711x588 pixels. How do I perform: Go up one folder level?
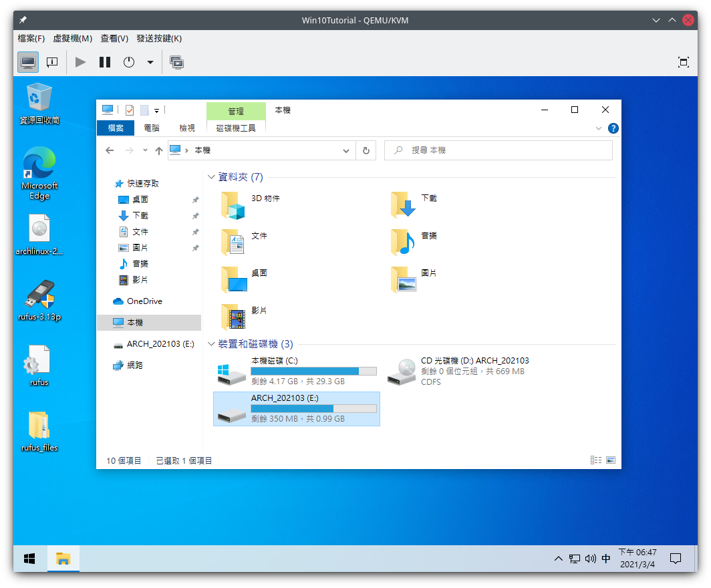[159, 150]
